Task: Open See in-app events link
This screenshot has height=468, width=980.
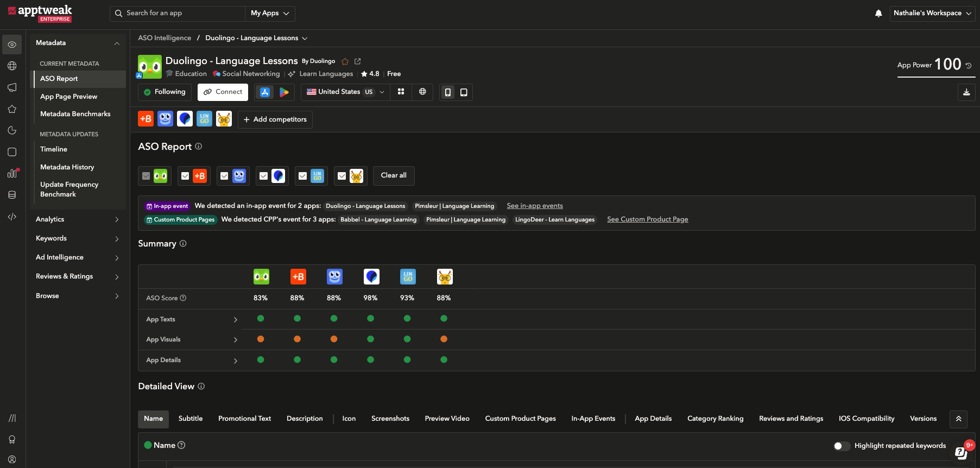Action: (x=535, y=206)
